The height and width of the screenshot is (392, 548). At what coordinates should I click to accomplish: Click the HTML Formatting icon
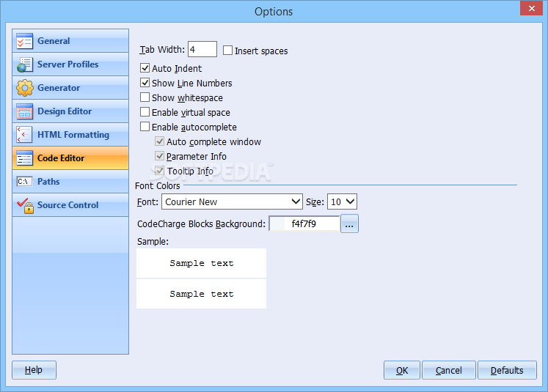25,135
